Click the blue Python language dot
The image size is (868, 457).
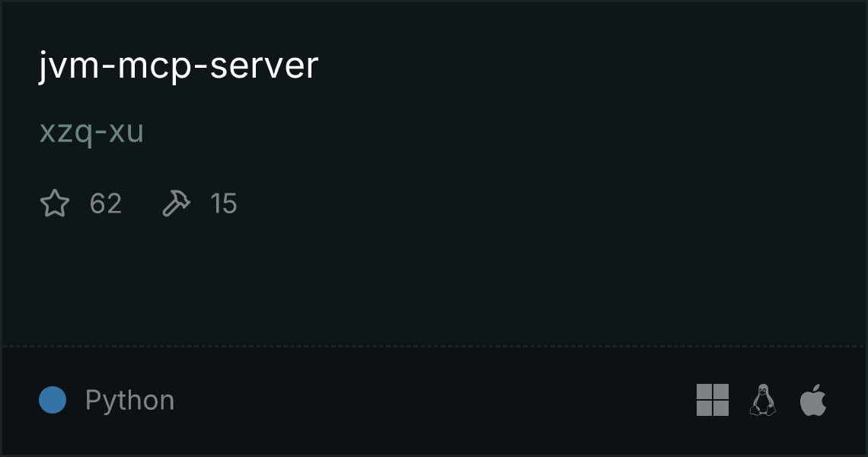[53, 400]
